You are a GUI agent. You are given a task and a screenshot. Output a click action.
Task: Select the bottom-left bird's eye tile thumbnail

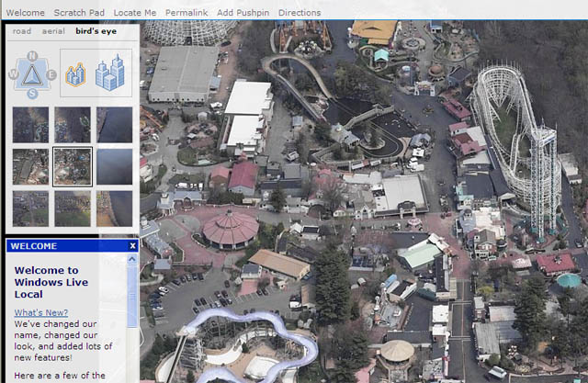click(x=30, y=208)
